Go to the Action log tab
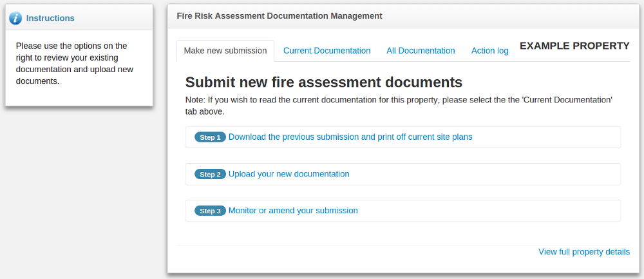644x279 pixels. click(x=489, y=50)
